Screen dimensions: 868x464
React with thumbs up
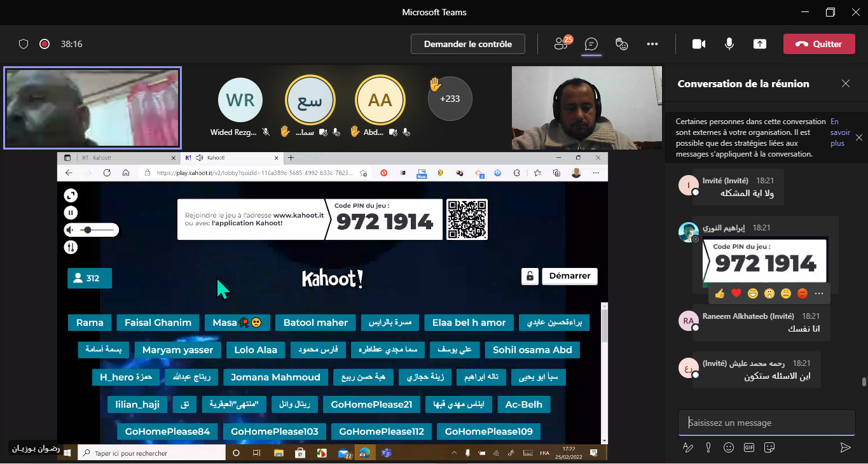tap(720, 293)
